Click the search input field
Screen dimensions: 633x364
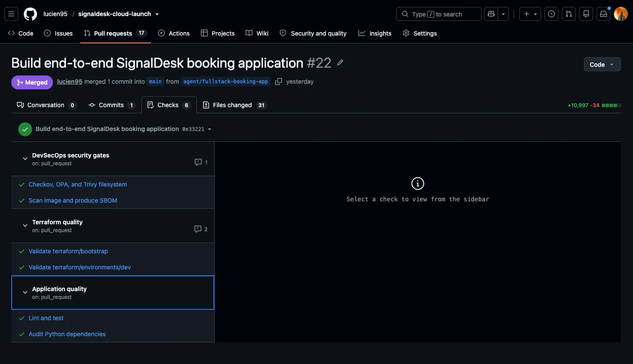(439, 14)
